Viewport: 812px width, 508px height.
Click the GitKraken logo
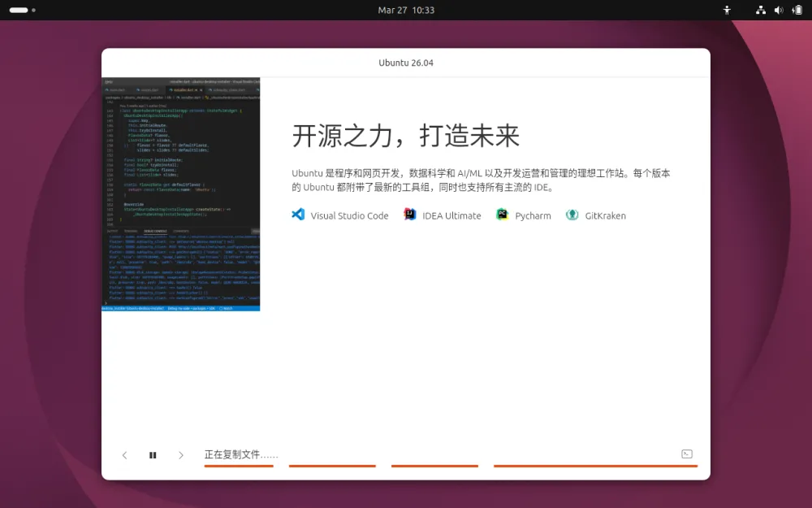coord(572,215)
